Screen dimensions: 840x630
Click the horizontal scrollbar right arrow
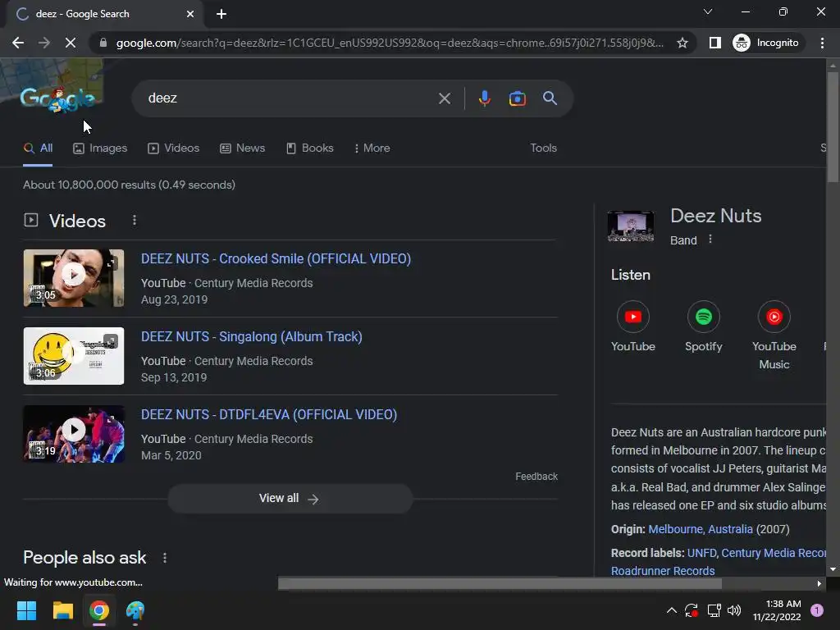pos(819,583)
